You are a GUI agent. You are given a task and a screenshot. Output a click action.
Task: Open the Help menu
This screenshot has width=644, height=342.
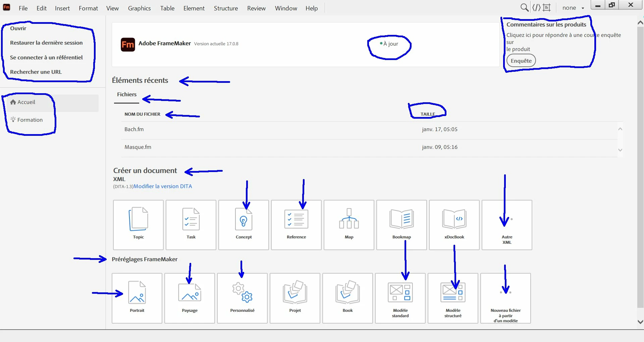(312, 8)
